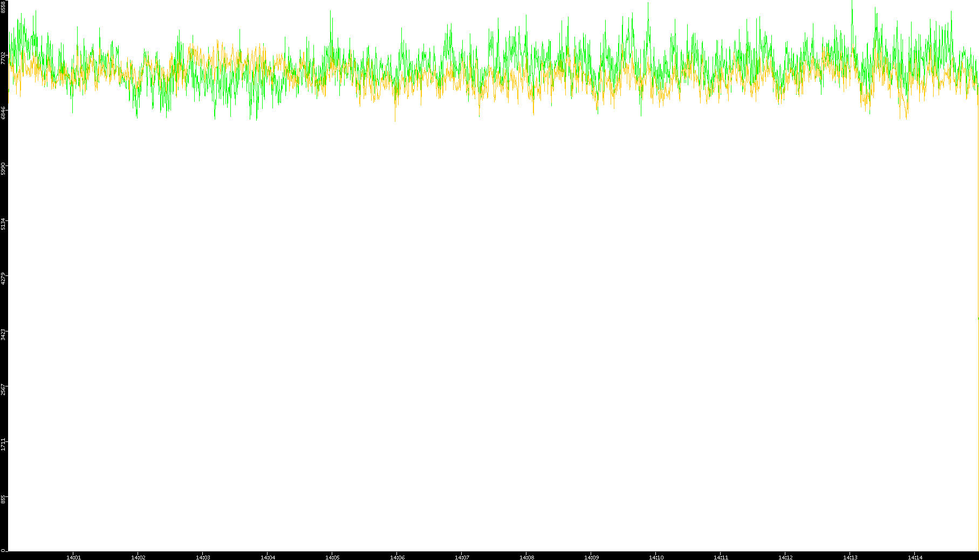This screenshot has height=560, width=979.
Task: Select the 14:02 time marker
Action: (x=138, y=557)
